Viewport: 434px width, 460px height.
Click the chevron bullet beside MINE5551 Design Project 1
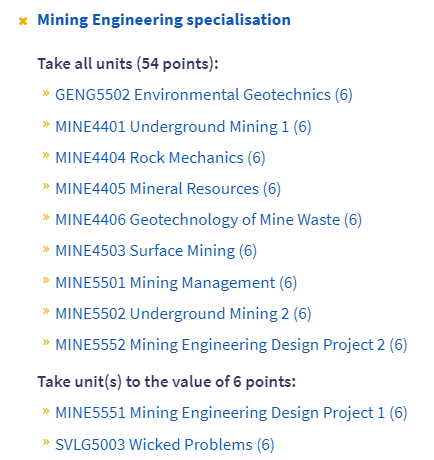coord(46,411)
